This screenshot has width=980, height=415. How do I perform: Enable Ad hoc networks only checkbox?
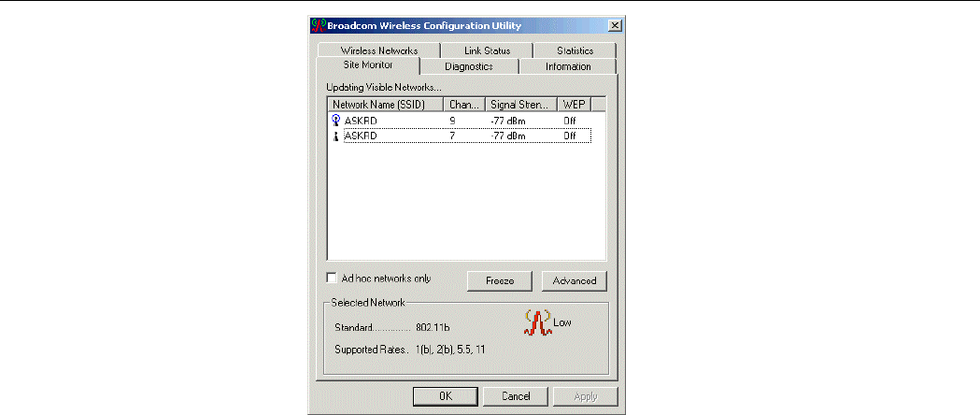pyautogui.click(x=332, y=278)
